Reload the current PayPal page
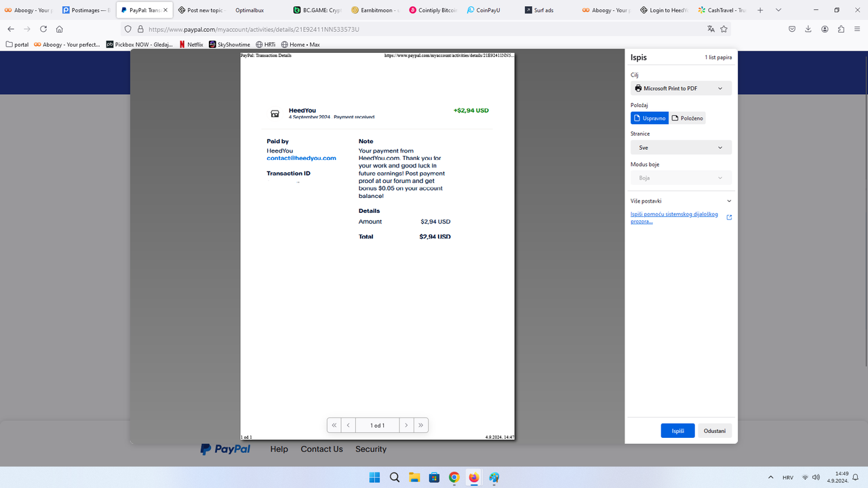 [x=43, y=29]
